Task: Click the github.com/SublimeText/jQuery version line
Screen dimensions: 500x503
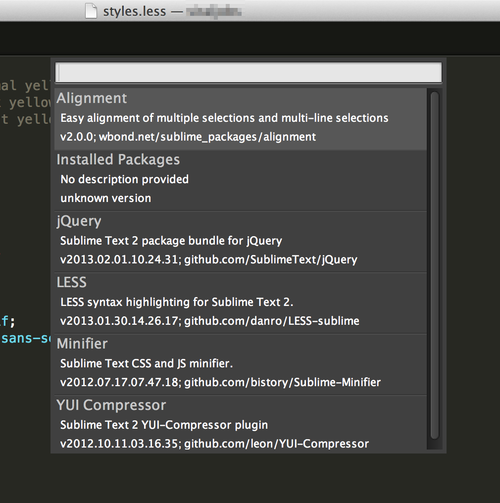Action: click(x=209, y=259)
